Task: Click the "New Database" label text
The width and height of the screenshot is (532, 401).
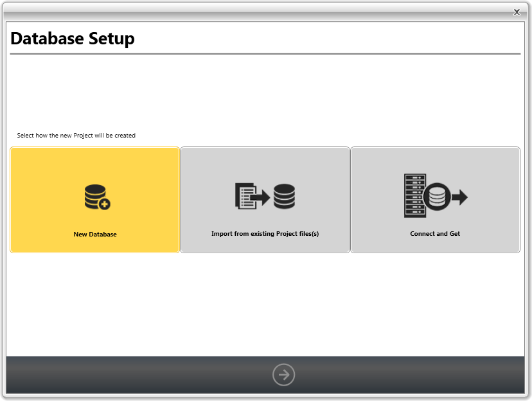Action: 95,235
